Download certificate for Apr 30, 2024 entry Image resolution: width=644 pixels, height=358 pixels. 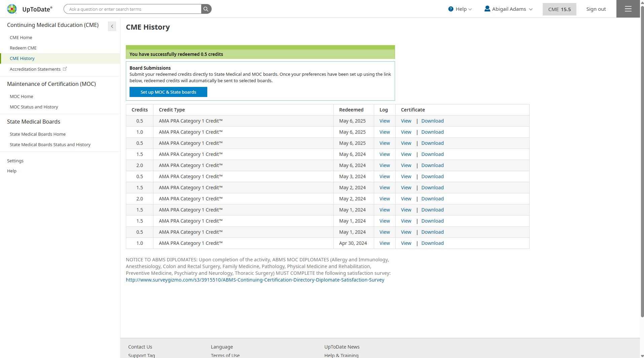[432, 243]
